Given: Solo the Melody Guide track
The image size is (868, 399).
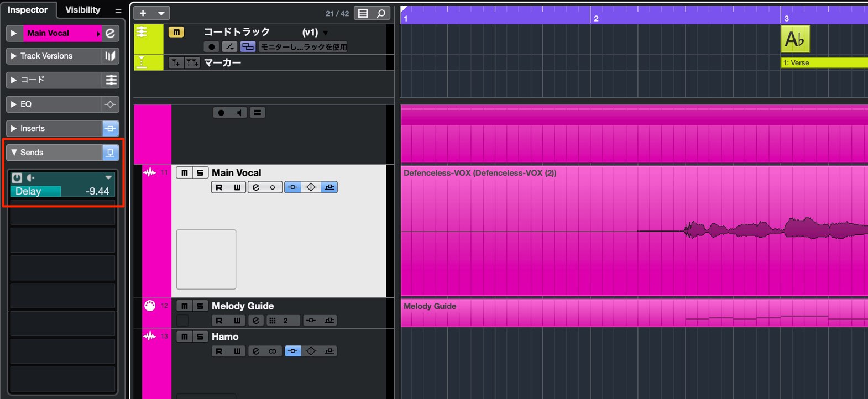Looking at the screenshot, I should point(200,306).
